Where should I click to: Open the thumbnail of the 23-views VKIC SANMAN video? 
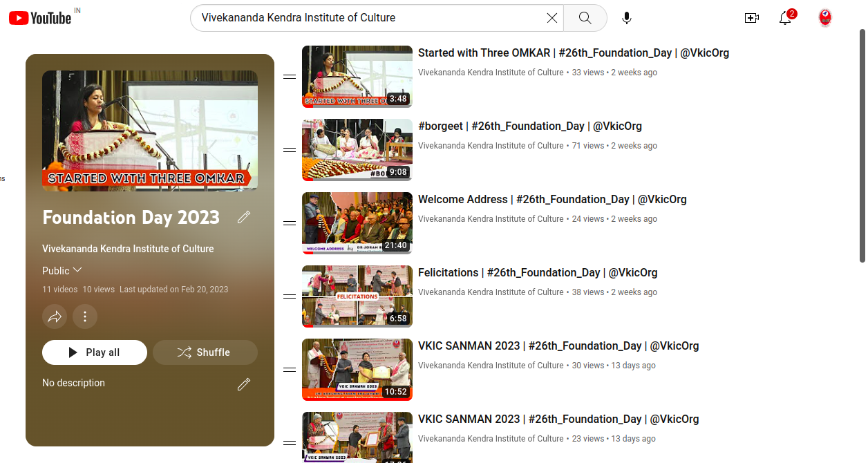[357, 437]
